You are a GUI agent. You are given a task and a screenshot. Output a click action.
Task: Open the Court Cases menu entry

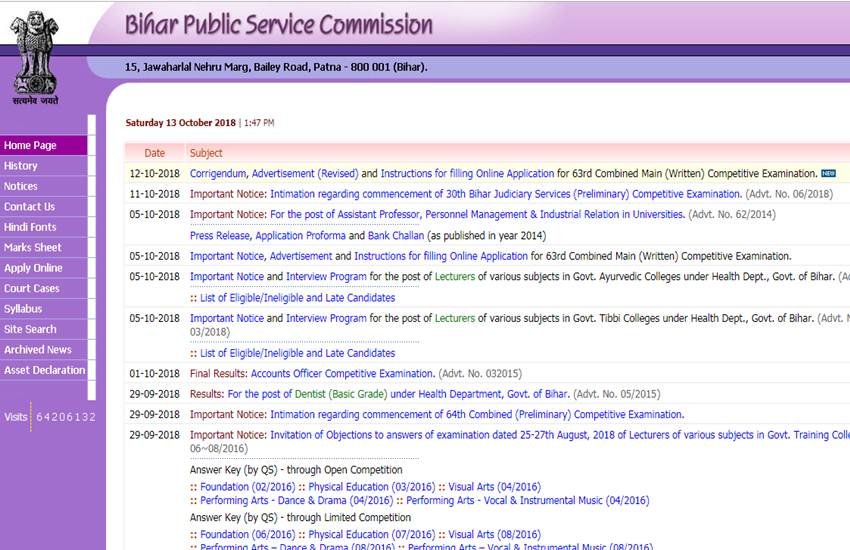click(32, 289)
